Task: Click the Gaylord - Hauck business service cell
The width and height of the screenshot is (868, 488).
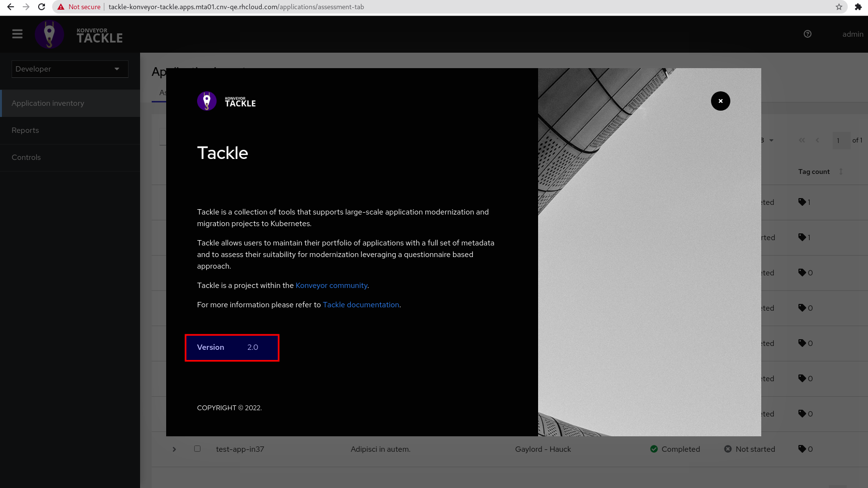Action: pos(543,449)
